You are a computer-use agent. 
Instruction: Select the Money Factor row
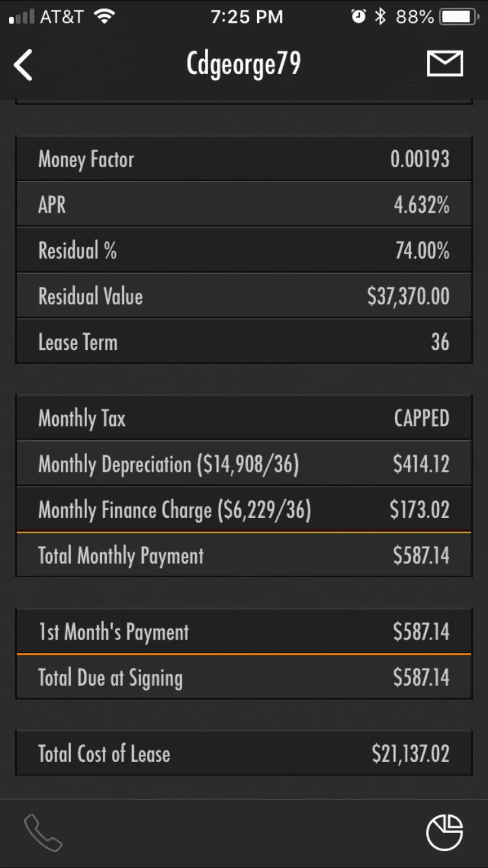(244, 159)
